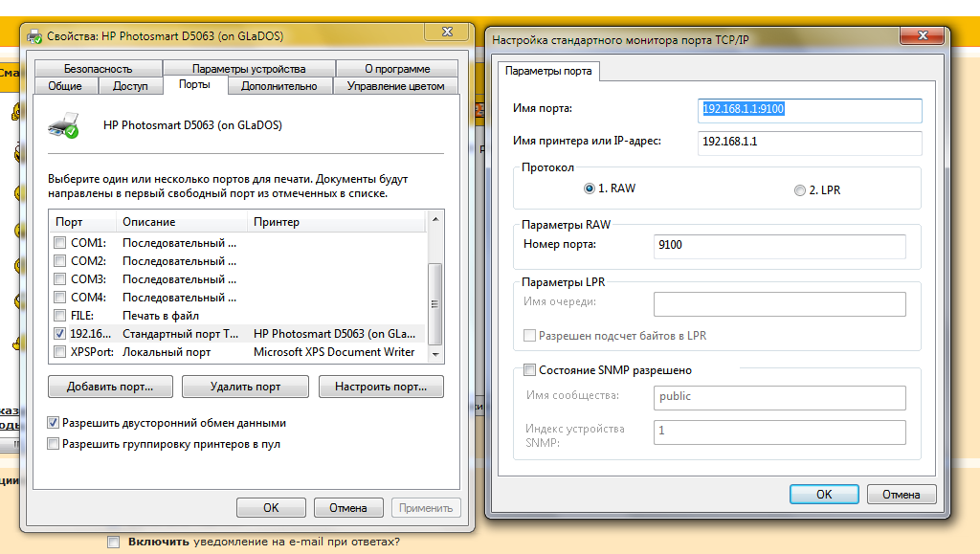
Task: Close the printer Properties window
Action: (448, 32)
